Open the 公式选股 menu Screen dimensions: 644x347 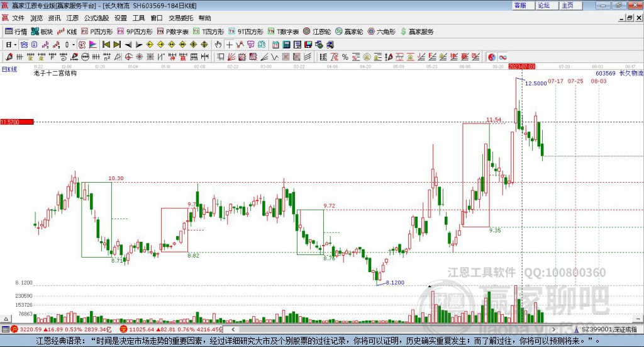click(x=96, y=18)
